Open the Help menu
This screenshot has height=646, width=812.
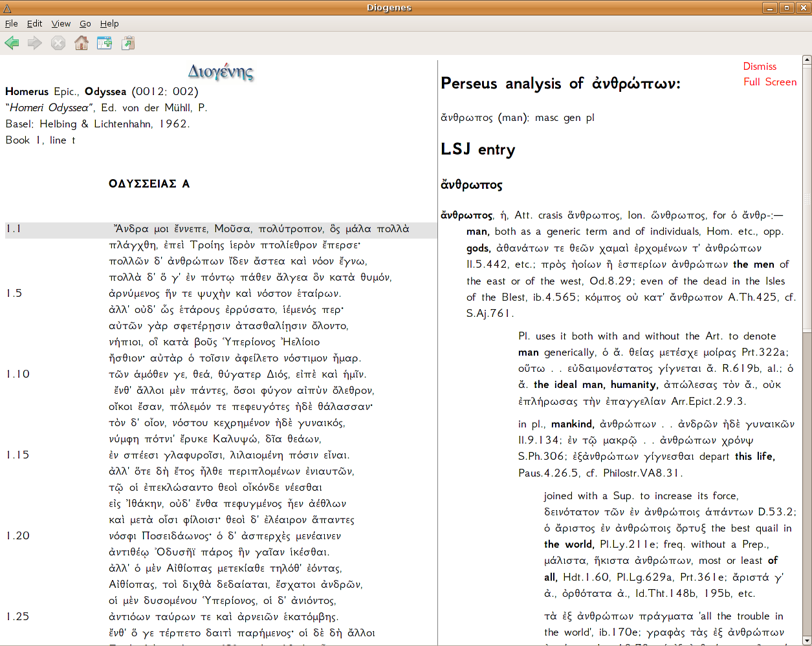tap(109, 23)
